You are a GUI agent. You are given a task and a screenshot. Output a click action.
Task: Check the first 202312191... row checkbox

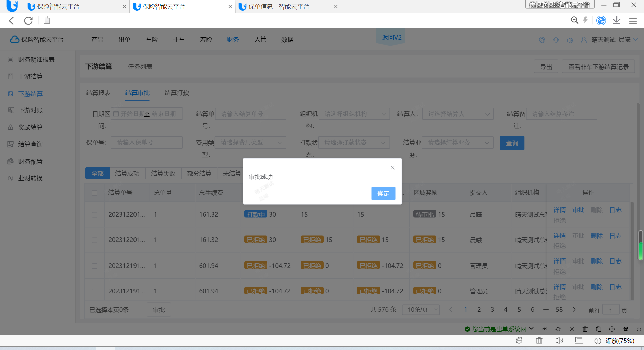(94, 266)
